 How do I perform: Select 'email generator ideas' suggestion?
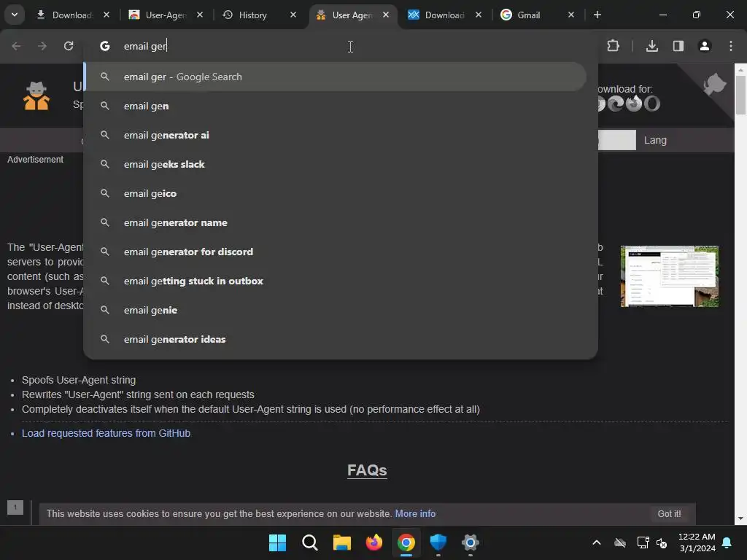click(336, 339)
